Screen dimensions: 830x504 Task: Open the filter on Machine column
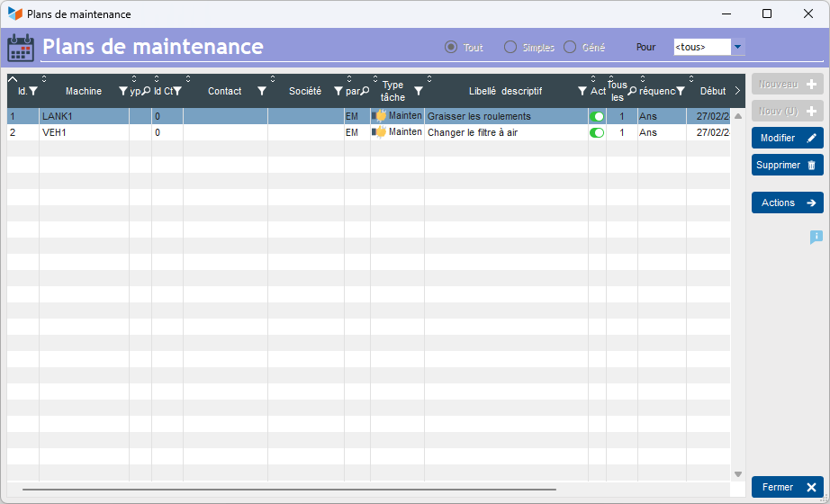pyautogui.click(x=123, y=91)
